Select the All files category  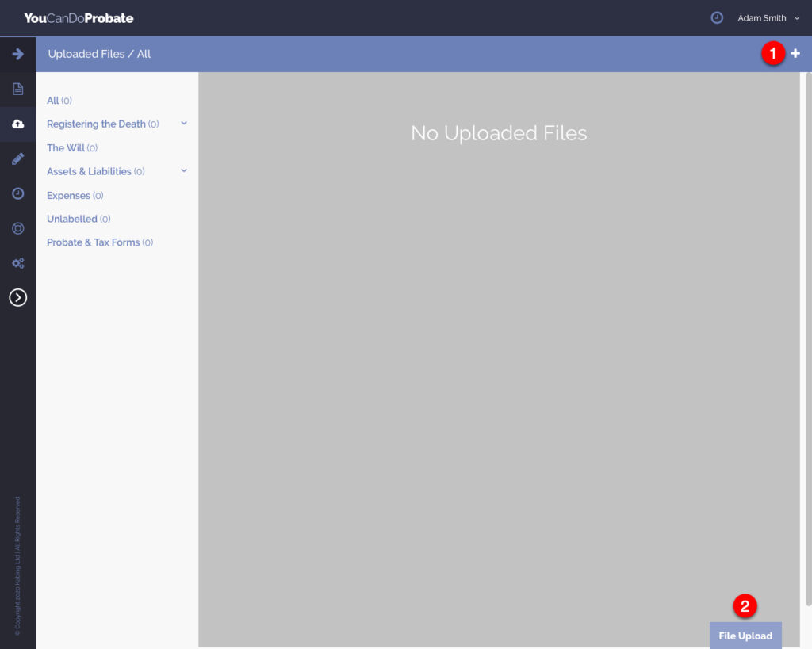click(x=53, y=101)
